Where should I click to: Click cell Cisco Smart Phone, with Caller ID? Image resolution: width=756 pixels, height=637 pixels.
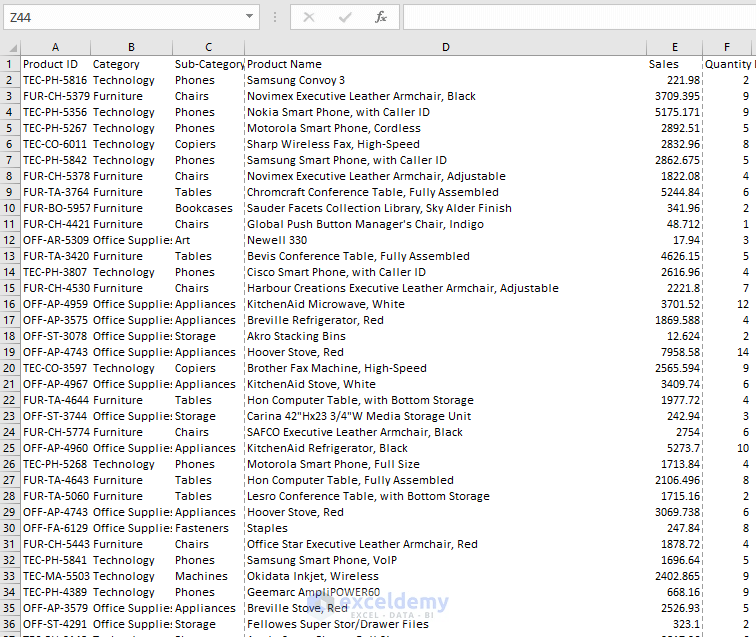(446, 272)
